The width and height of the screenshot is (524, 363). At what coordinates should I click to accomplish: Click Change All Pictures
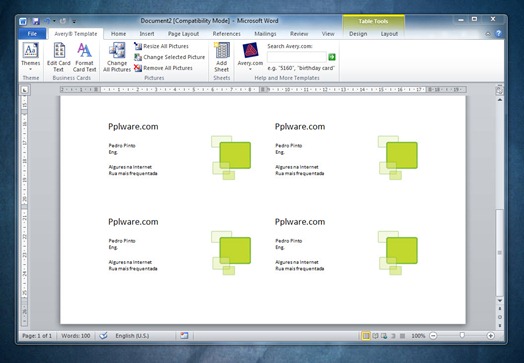point(117,57)
